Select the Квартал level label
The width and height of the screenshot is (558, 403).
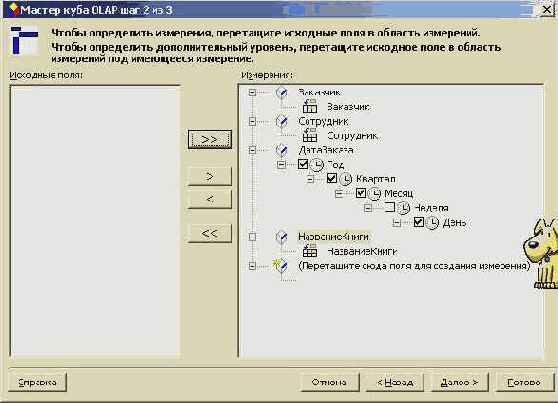click(x=375, y=179)
